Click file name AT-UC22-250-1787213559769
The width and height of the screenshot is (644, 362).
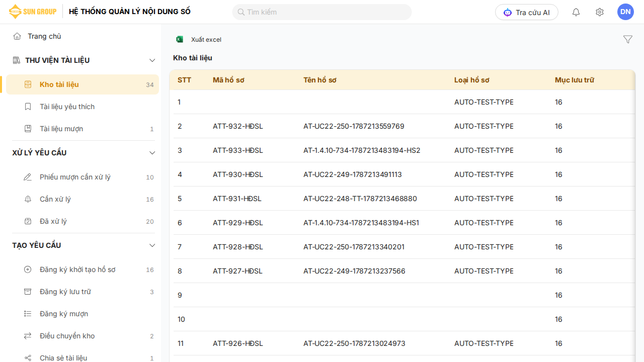click(x=354, y=126)
